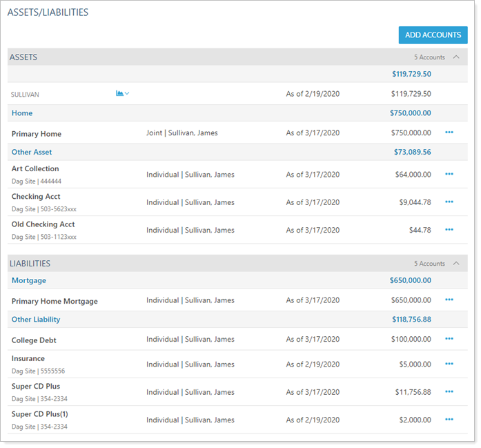Screen dimensions: 481x448
Task: Open the more options menu for Primary Home
Action: 449,133
